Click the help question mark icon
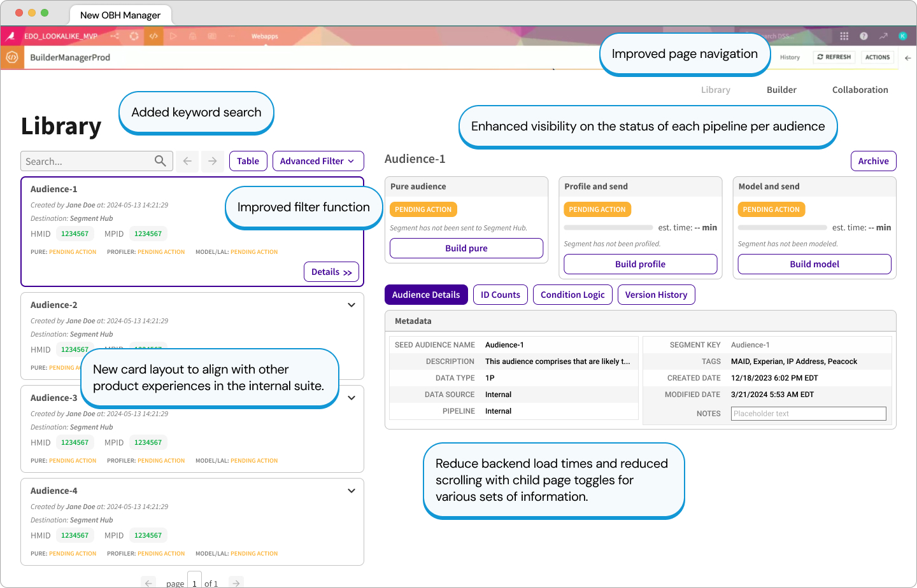 864,36
